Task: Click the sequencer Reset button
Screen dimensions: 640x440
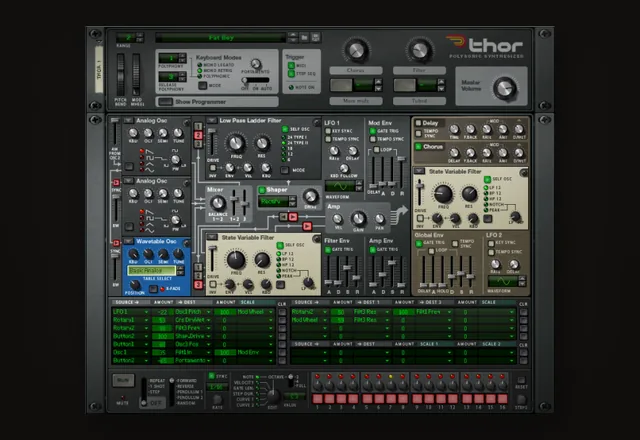Action: [521, 380]
